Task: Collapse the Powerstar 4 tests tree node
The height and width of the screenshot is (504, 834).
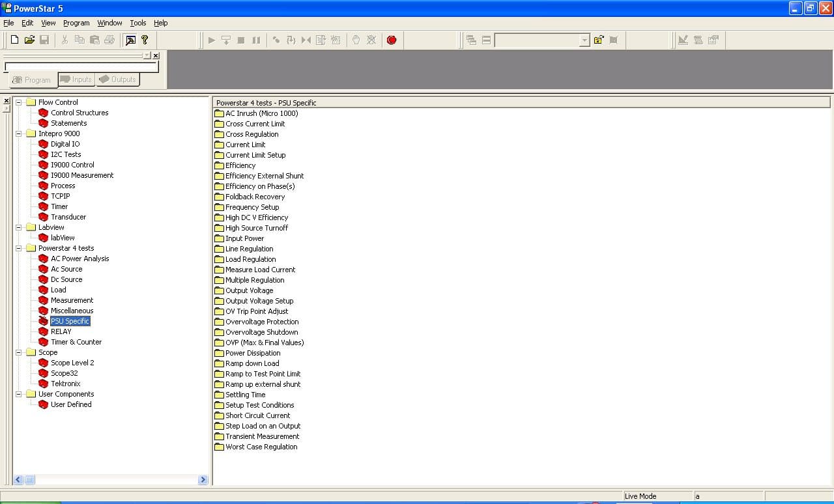Action: click(x=19, y=248)
